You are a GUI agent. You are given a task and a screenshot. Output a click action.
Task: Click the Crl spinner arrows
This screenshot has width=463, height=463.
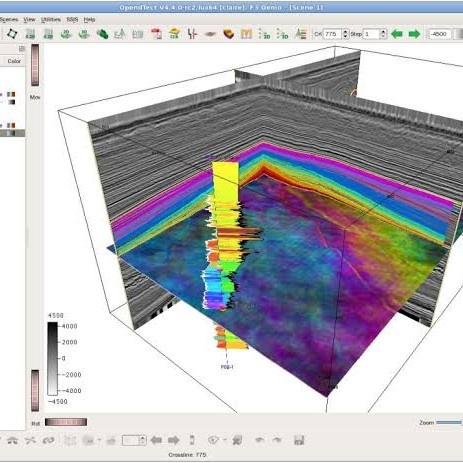[345, 34]
